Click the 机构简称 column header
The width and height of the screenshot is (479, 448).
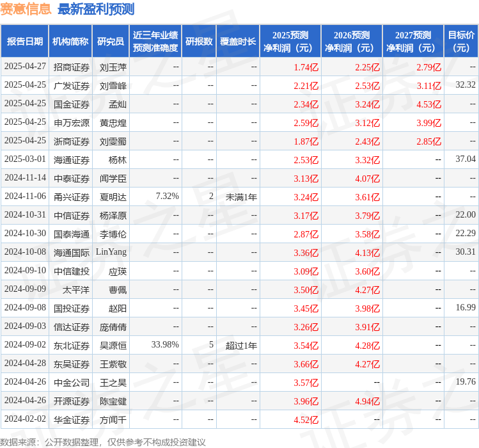coord(70,42)
